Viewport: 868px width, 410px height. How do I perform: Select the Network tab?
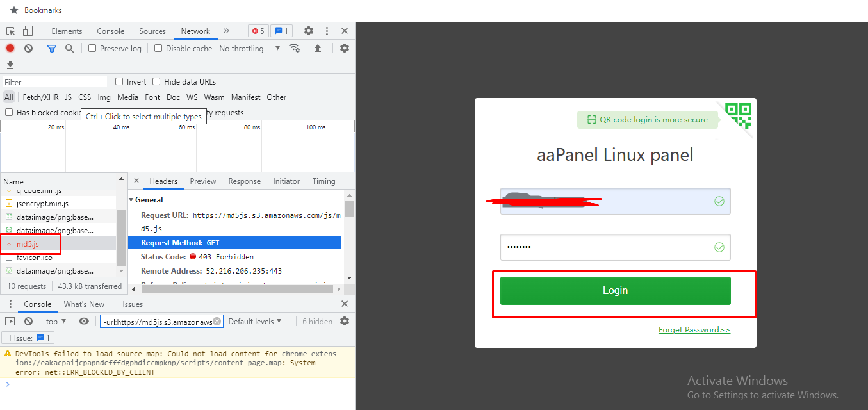[x=195, y=31]
